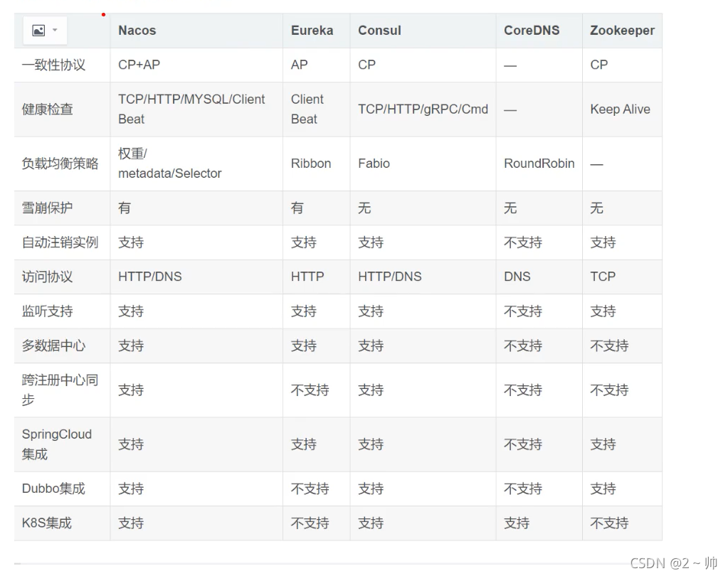Viewport: 728px width, 576px height.
Task: Click the Nacos column header
Action: pyautogui.click(x=137, y=31)
